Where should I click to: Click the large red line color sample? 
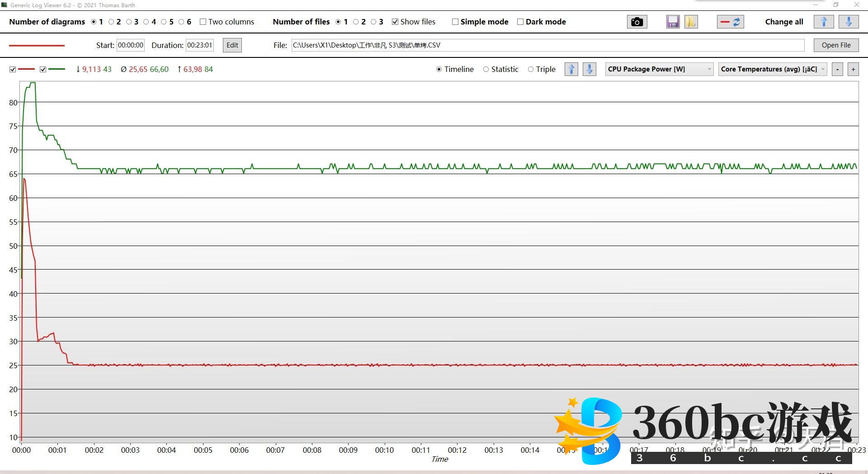point(37,45)
